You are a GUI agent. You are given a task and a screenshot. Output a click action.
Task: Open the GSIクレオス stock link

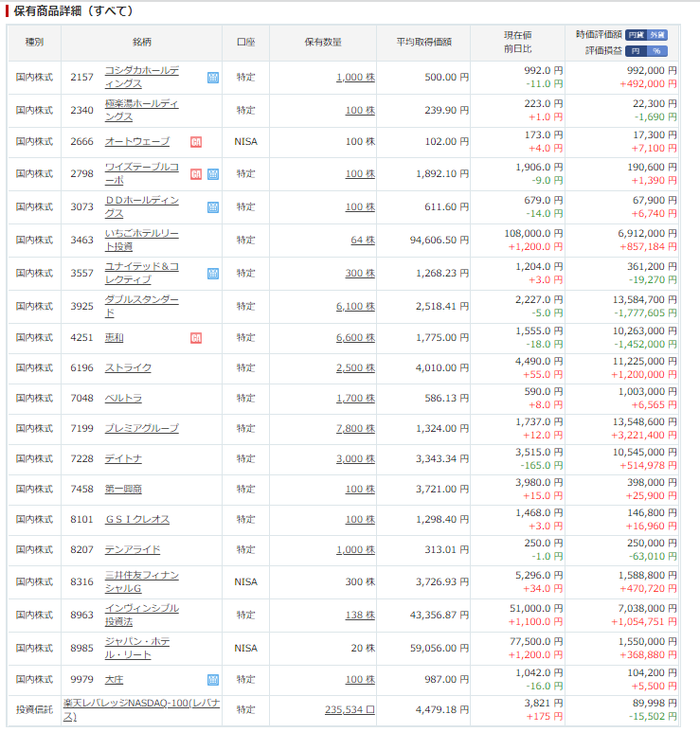tap(137, 520)
